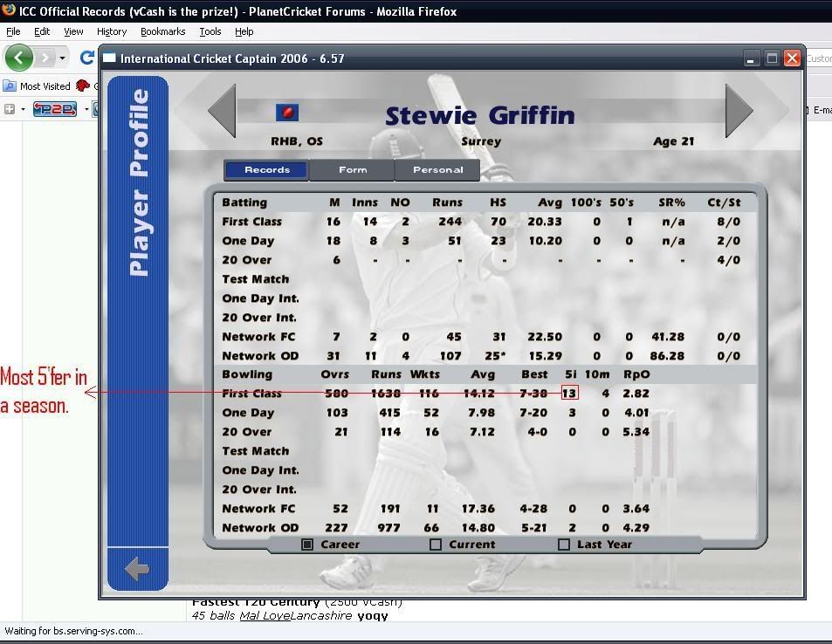Click the Ct/St column header
Viewport: 832px width, 644px height.
(x=724, y=202)
